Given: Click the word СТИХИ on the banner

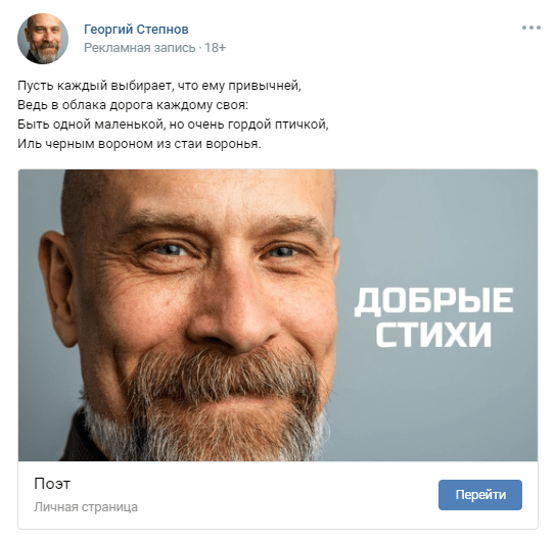Looking at the screenshot, I should click(x=434, y=334).
